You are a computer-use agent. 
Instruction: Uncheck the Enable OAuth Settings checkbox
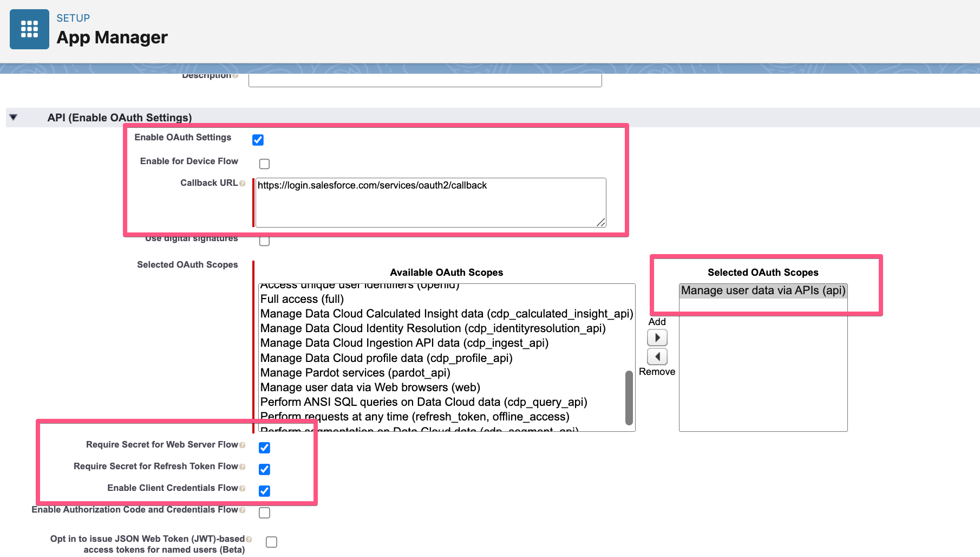(258, 140)
